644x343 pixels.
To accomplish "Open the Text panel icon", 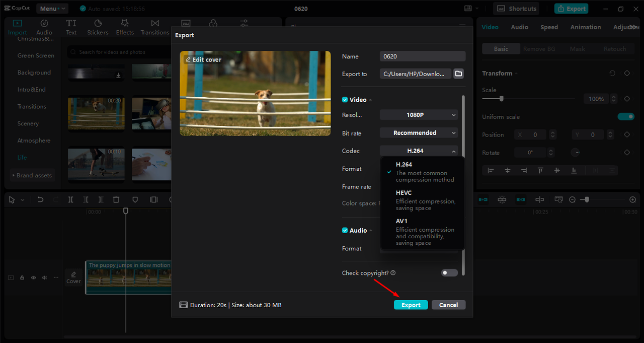I will 71,23.
